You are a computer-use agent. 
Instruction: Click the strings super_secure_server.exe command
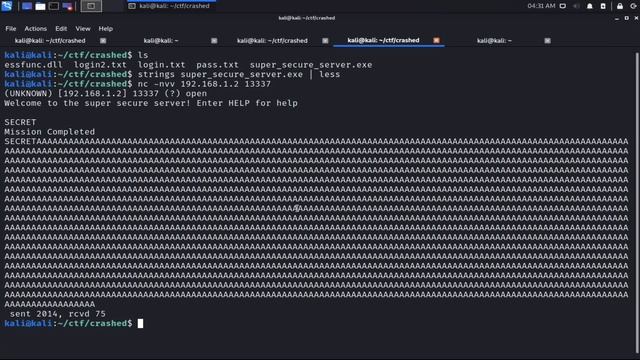pyautogui.click(x=239, y=74)
